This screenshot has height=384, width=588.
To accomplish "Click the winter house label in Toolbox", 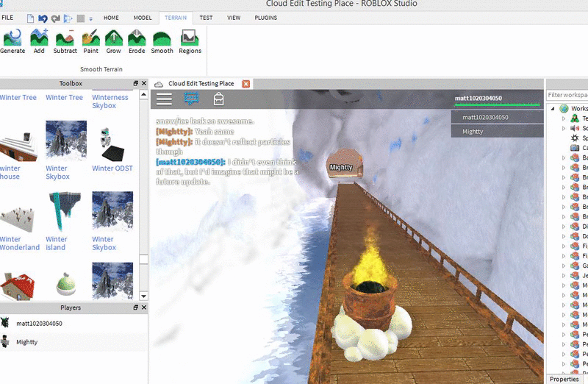I will pos(10,172).
